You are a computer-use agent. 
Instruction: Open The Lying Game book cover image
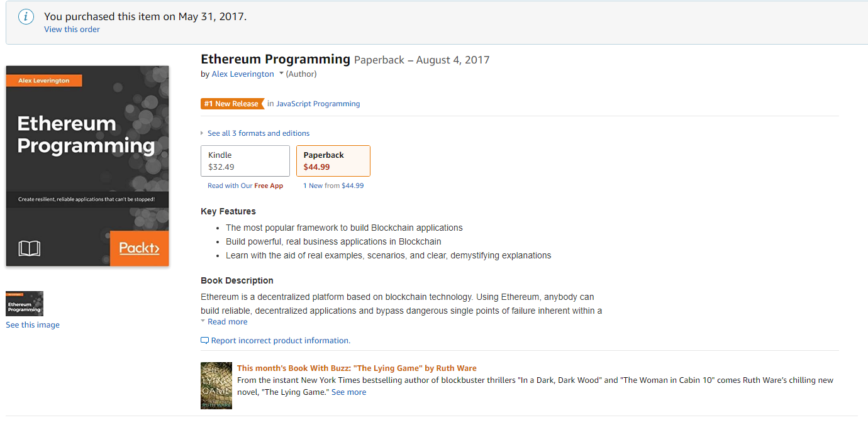(216, 385)
